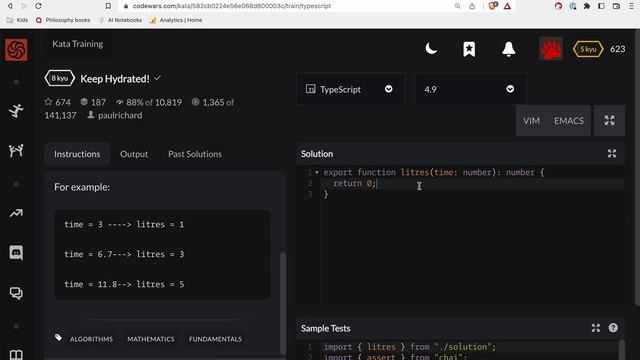Open the Discord chat sidebar icon
Screen dimensions: 640x360
click(16, 253)
